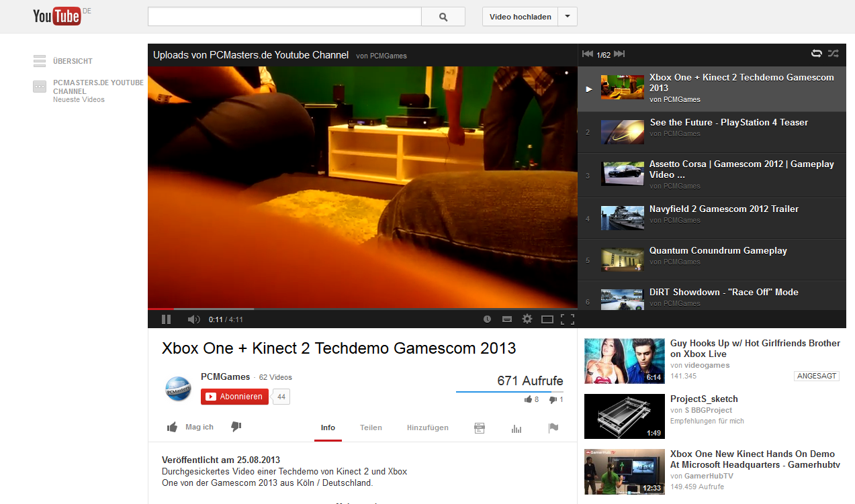Open the Hinzufügen tab

tap(428, 427)
